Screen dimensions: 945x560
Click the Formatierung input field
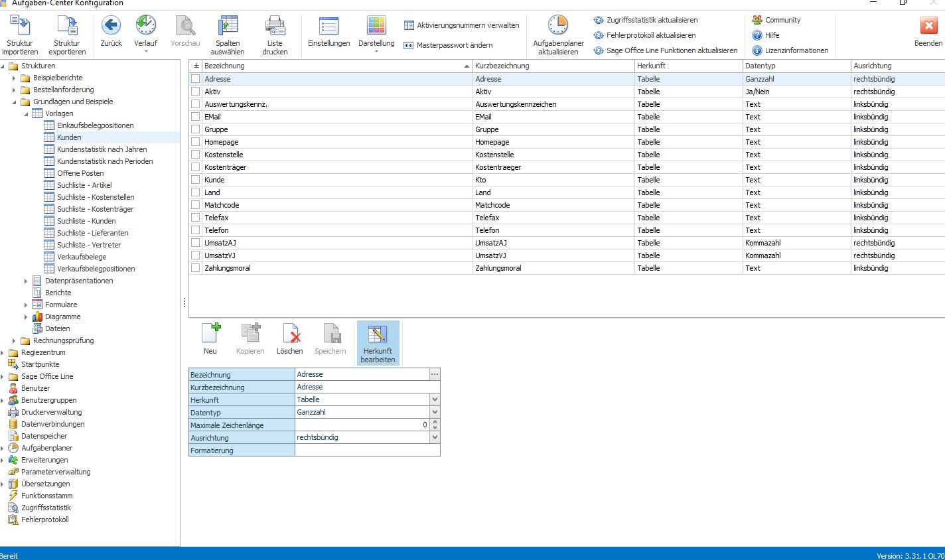point(367,450)
